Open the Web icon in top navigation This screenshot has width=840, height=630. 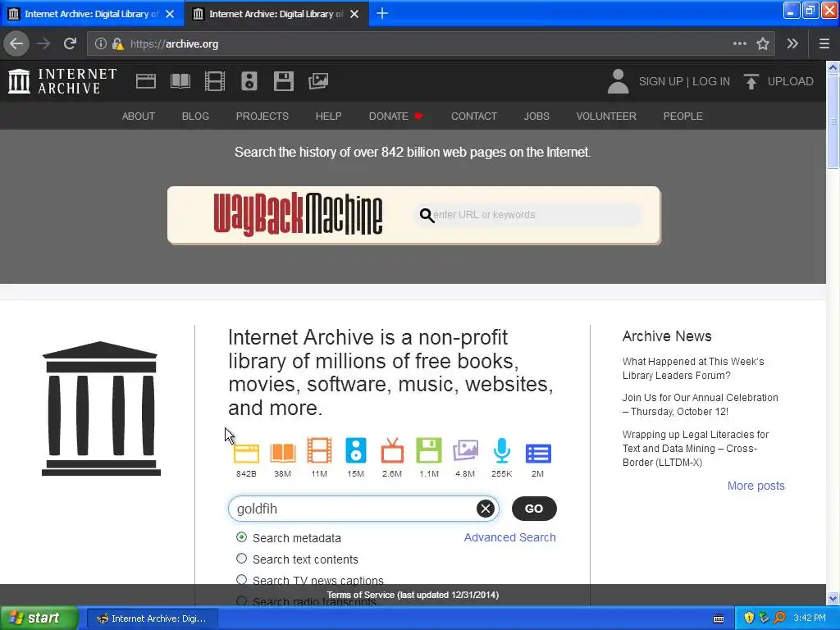coord(146,81)
